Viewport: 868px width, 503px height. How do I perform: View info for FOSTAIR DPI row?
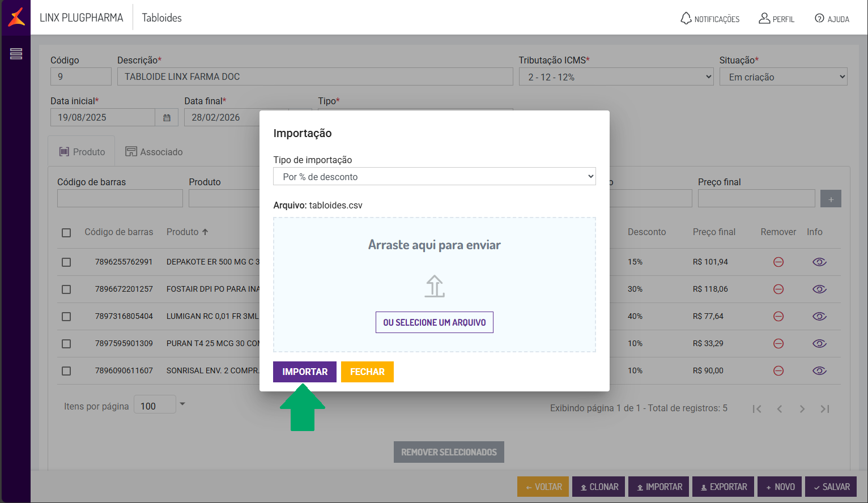pos(819,289)
